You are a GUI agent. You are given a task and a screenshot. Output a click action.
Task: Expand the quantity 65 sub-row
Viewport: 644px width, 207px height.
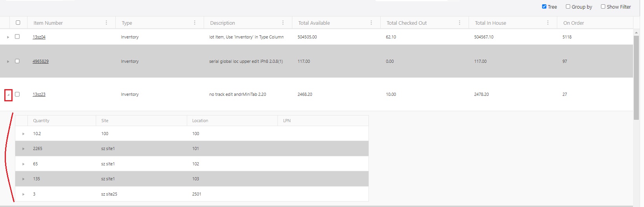24,164
